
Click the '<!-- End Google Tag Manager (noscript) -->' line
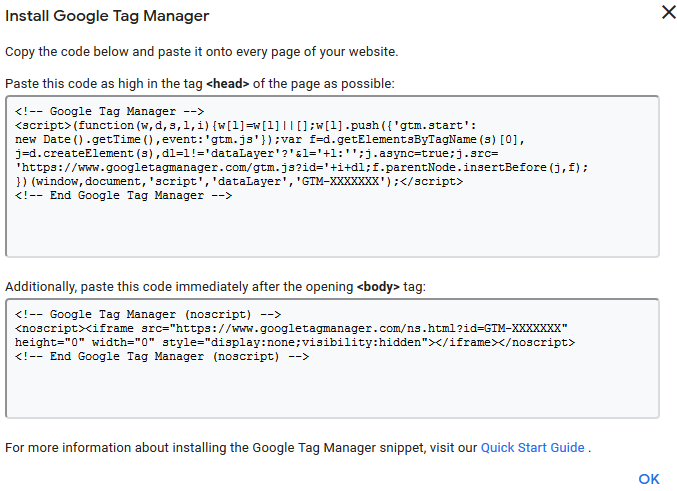pos(162,356)
